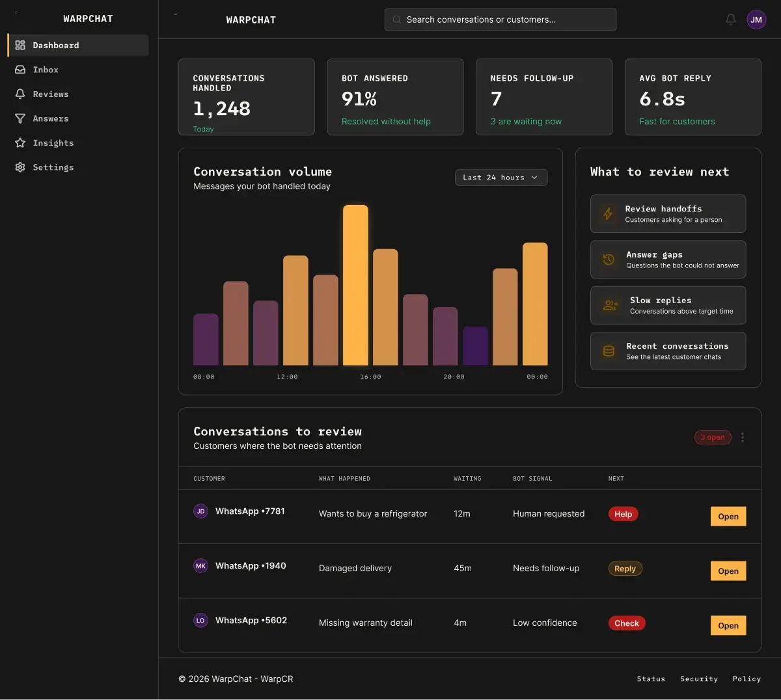
Task: Click the Dashboard grid icon
Action: (20, 46)
